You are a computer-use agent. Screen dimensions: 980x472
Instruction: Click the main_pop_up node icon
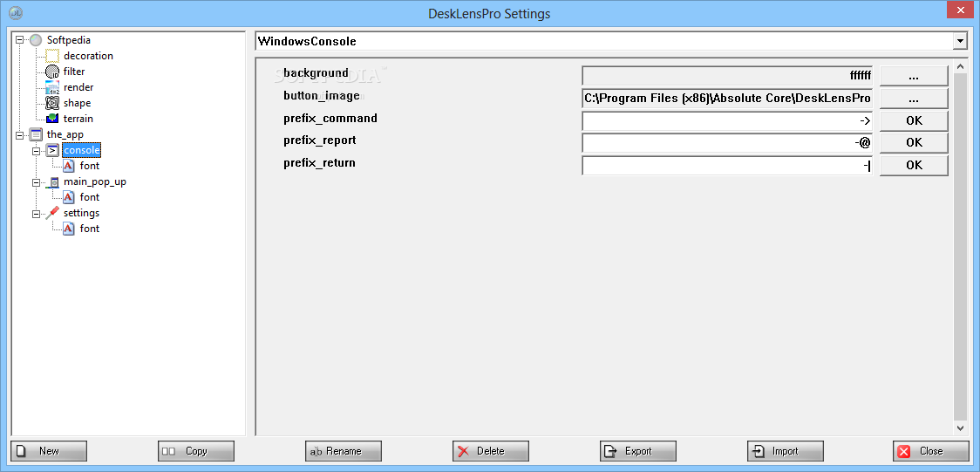pyautogui.click(x=52, y=181)
